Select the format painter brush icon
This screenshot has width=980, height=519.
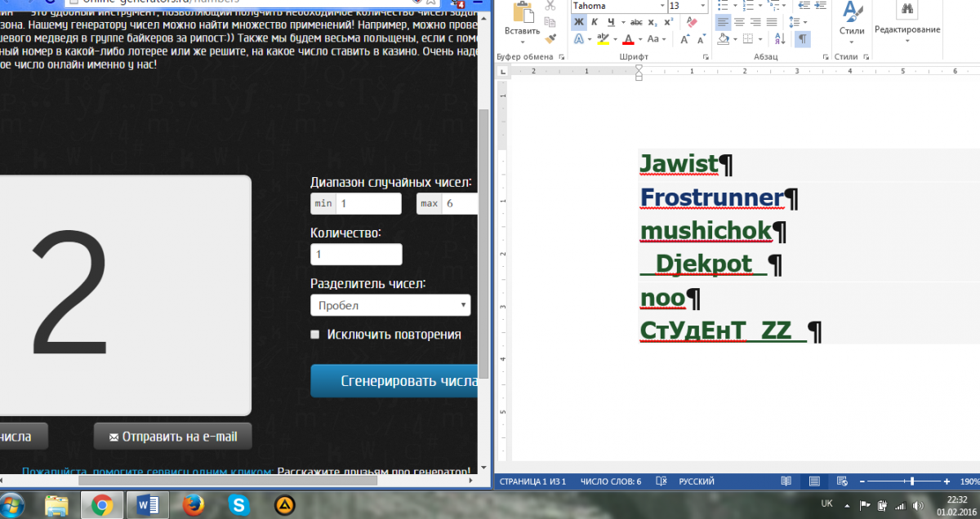click(550, 38)
